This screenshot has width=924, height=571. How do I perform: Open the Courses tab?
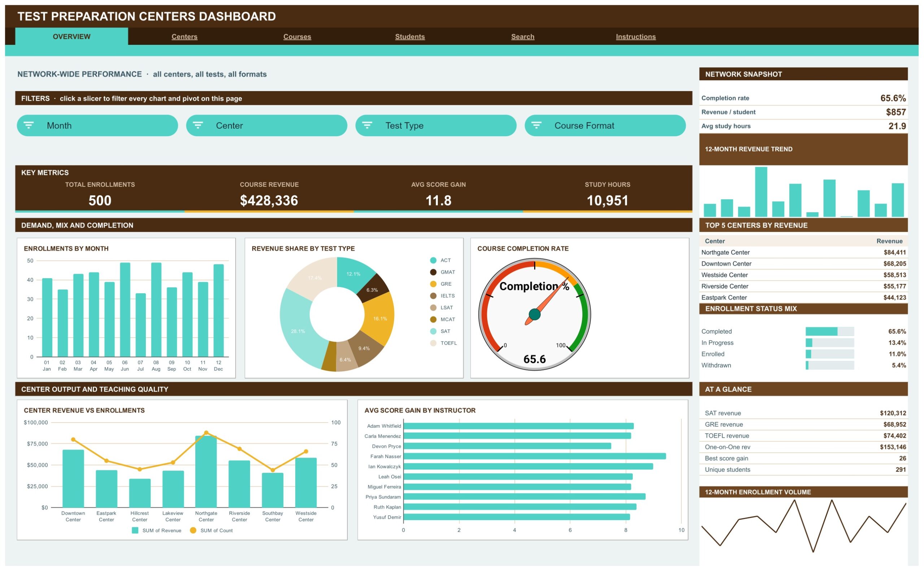click(x=297, y=36)
